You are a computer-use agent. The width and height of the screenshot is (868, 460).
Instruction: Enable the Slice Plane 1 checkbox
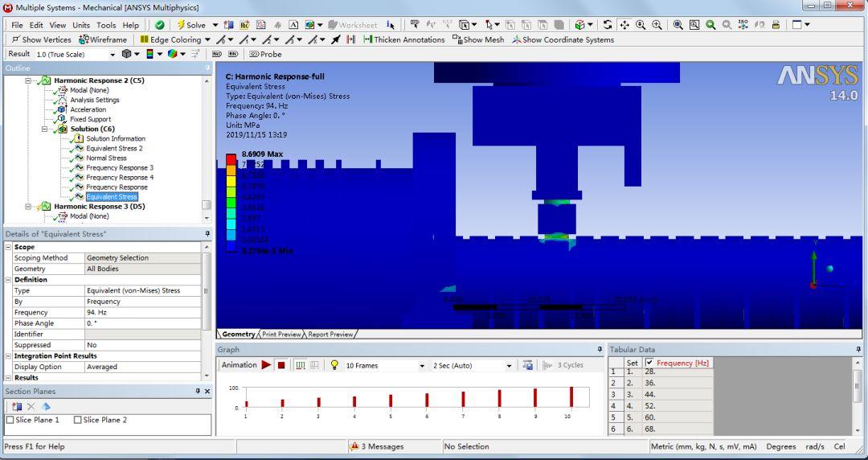pyautogui.click(x=10, y=420)
